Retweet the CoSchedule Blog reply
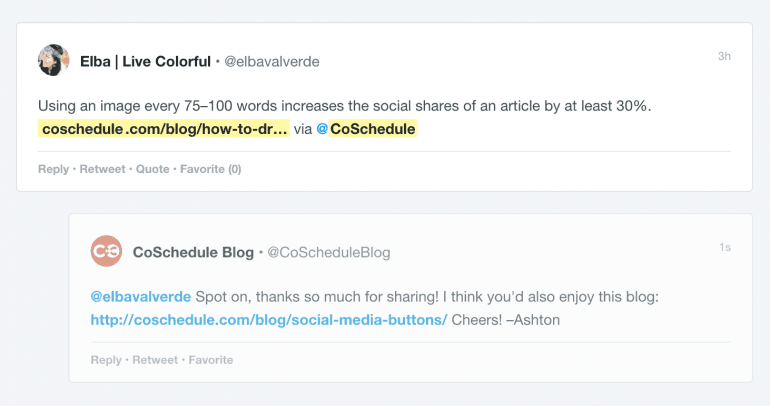The height and width of the screenshot is (406, 770). [x=155, y=360]
